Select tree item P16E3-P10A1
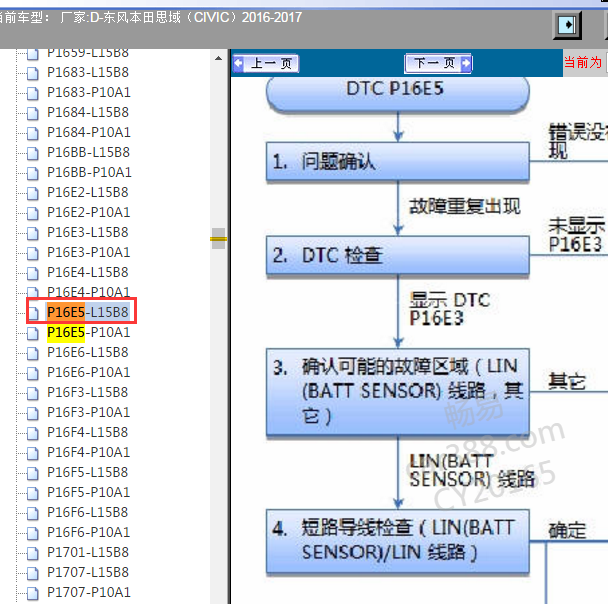 [89, 252]
